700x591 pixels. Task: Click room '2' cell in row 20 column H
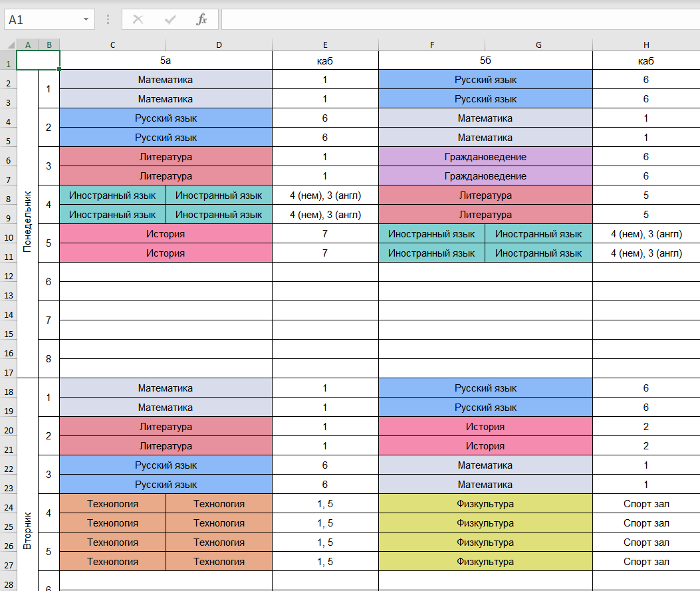[x=646, y=427]
